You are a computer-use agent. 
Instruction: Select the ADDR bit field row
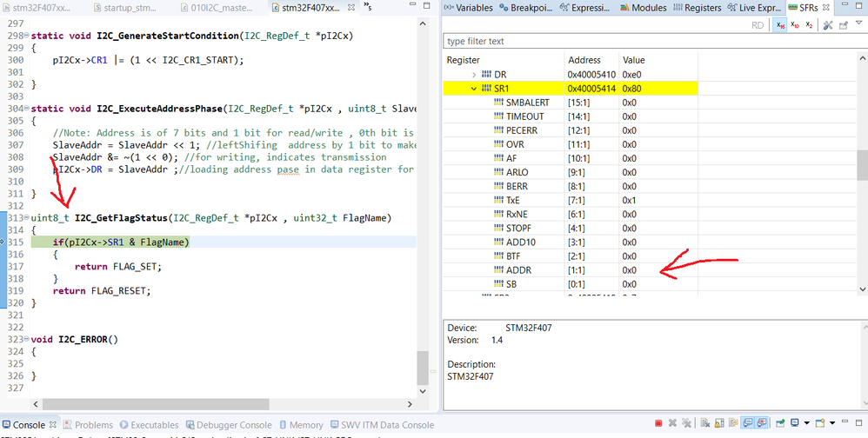pyautogui.click(x=571, y=270)
